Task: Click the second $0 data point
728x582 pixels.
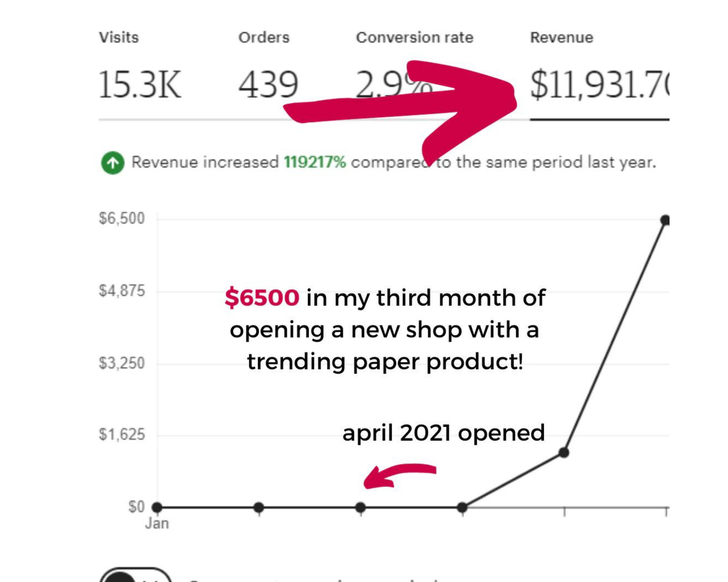Action: point(259,507)
